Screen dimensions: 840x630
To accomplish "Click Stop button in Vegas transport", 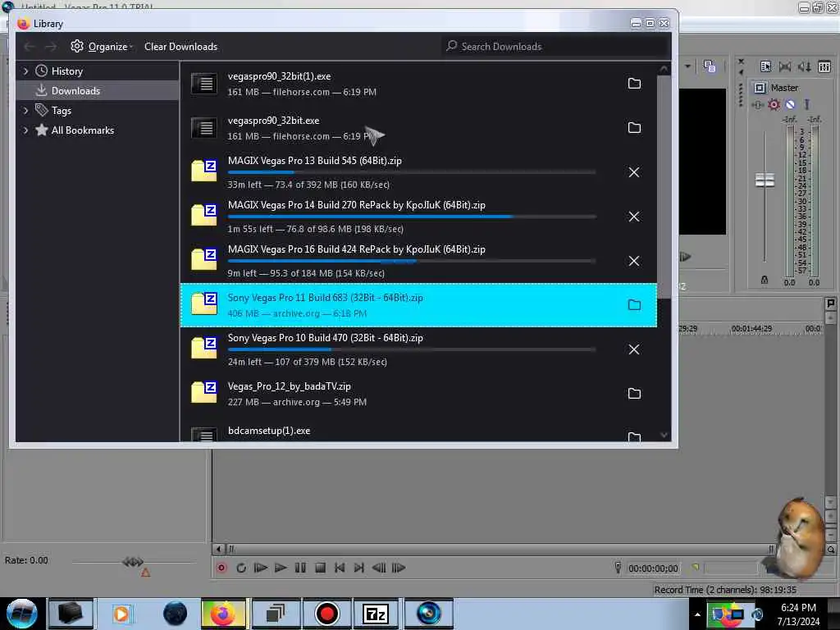I will [321, 568].
